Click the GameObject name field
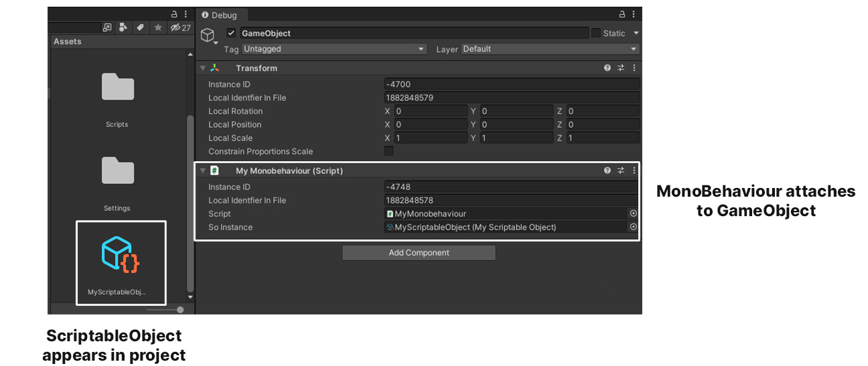Viewport: 868px width, 366px height. pos(413,33)
